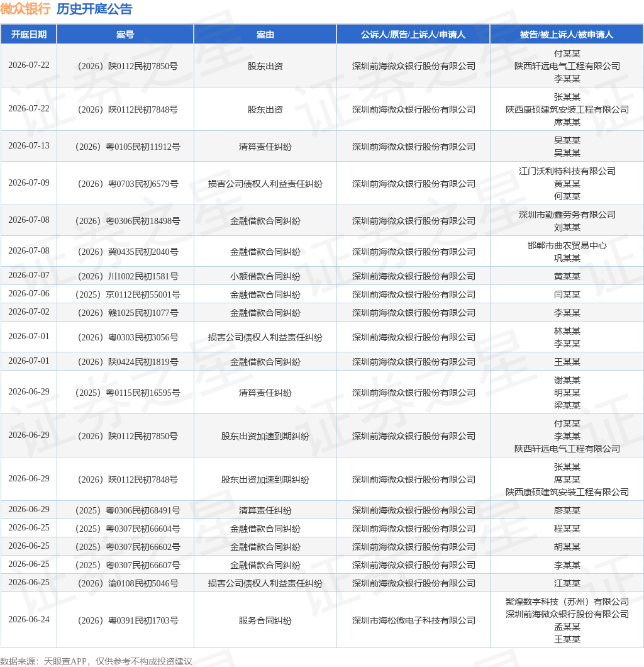This screenshot has width=644, height=667.
Task: Click the 开庭日期 column header
Action: [28, 35]
